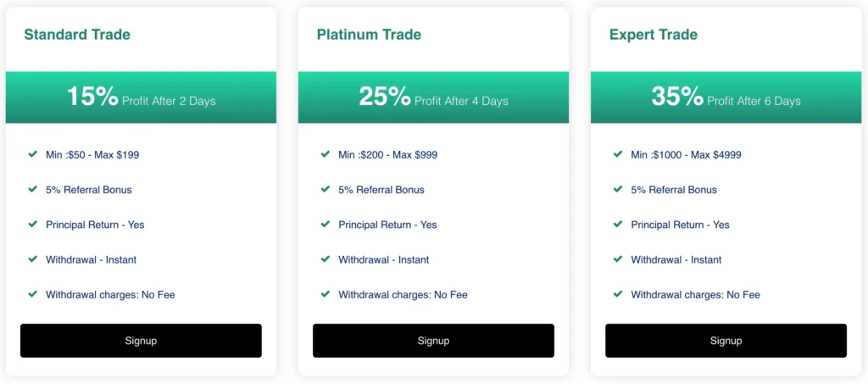The width and height of the screenshot is (868, 384).
Task: Click checkmark beside Standard Min $50 - Max $199
Action: (33, 154)
